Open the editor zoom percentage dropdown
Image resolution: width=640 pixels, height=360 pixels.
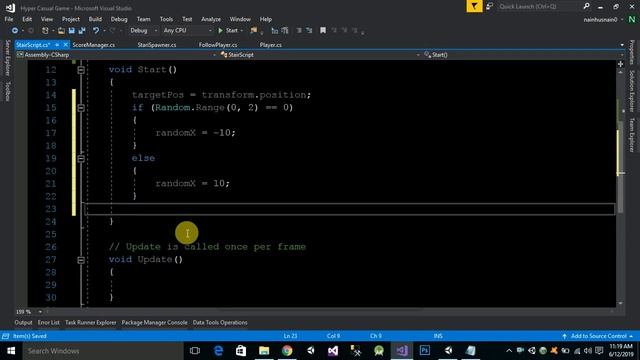tap(40, 312)
